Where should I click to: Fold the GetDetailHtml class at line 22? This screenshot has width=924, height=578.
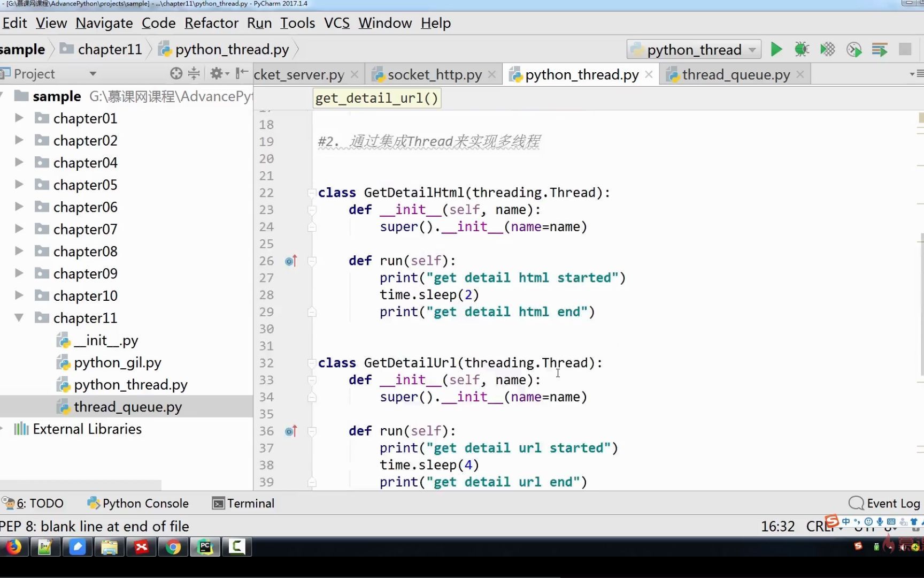[312, 193]
